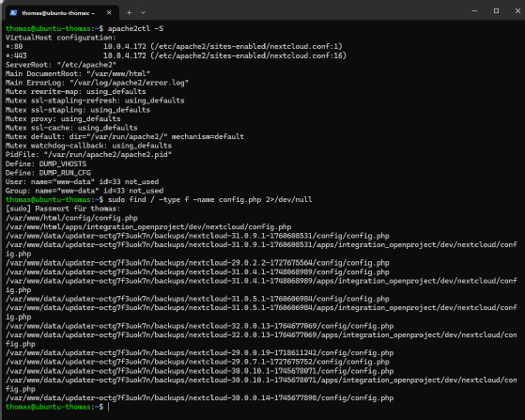Click the nextcloud-29.0.2.2 backup config.php path
525x420 pixels.
tap(197, 263)
